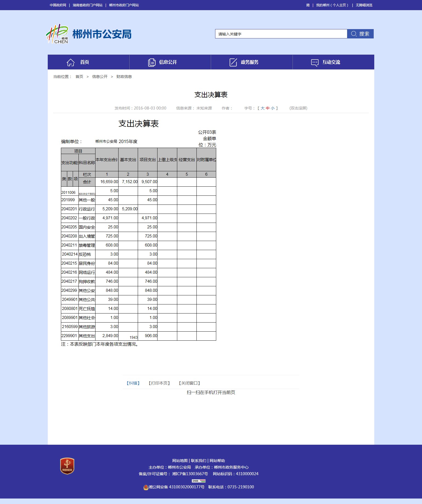The image size is (422, 504).
Task: Click table row code 2299901
Action: pos(69,336)
